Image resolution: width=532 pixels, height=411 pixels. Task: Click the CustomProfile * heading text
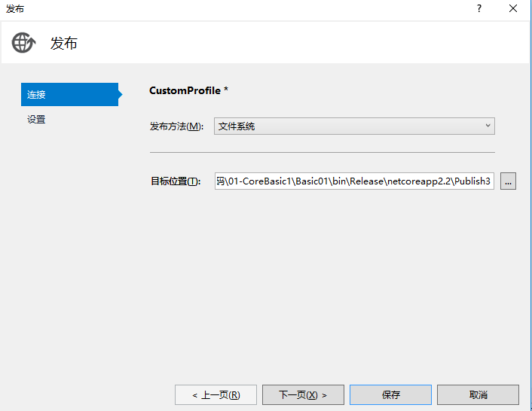point(188,90)
